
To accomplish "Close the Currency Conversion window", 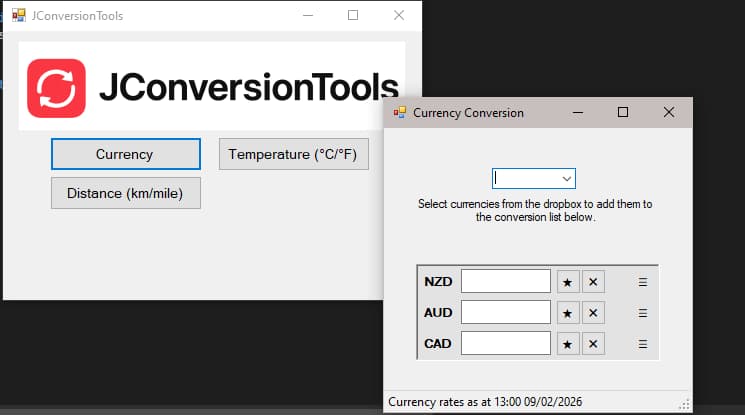I will point(669,112).
